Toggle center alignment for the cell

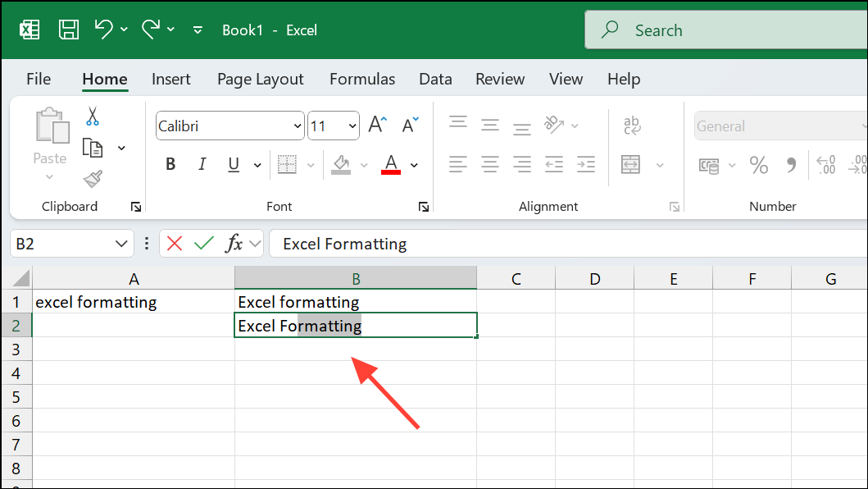coord(490,164)
